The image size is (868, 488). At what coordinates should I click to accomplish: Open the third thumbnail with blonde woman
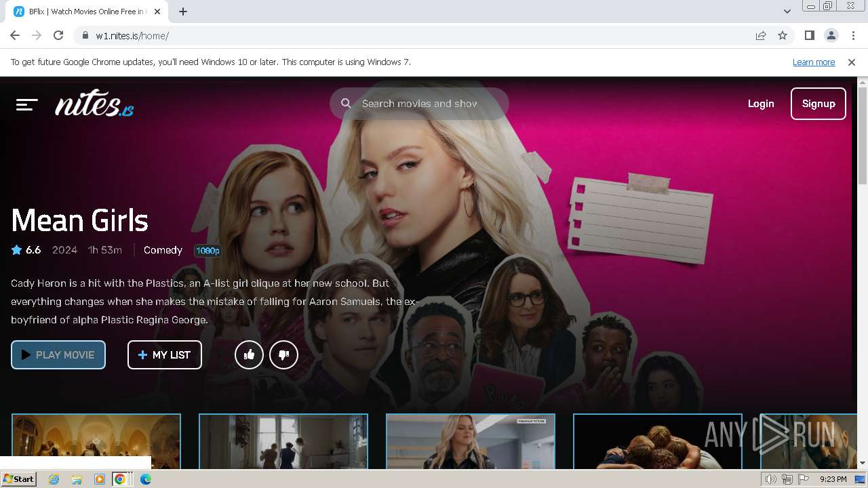pos(471,441)
